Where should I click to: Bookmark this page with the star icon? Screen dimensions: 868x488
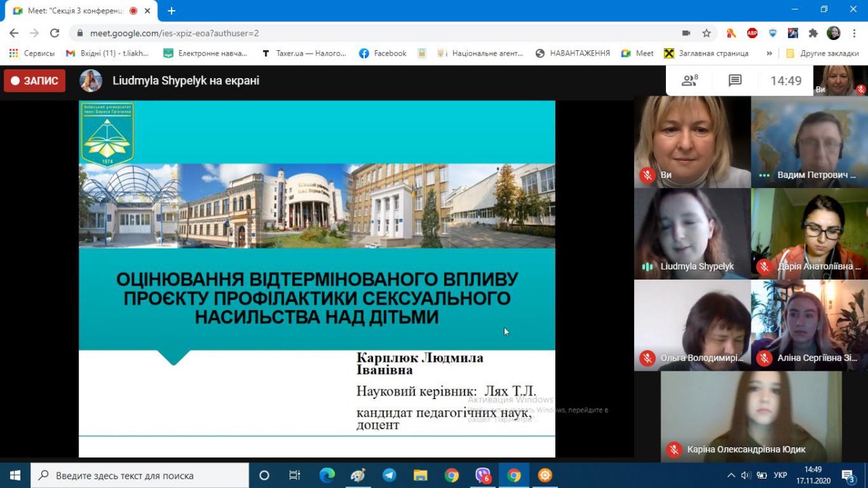click(x=707, y=33)
